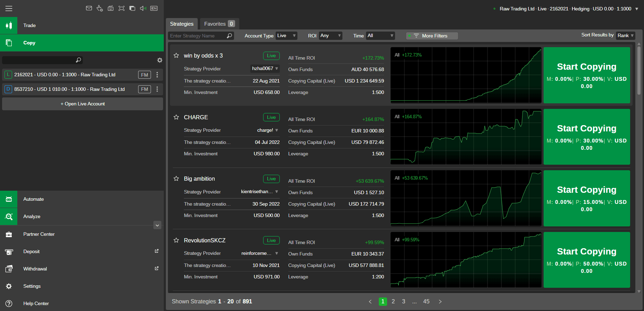Click the Withdrawal wallet icon

[9, 269]
